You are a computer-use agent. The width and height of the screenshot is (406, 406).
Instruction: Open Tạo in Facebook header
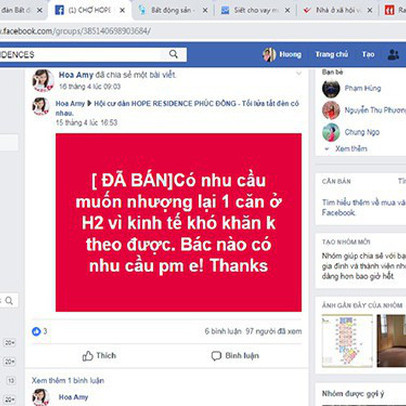pos(368,54)
